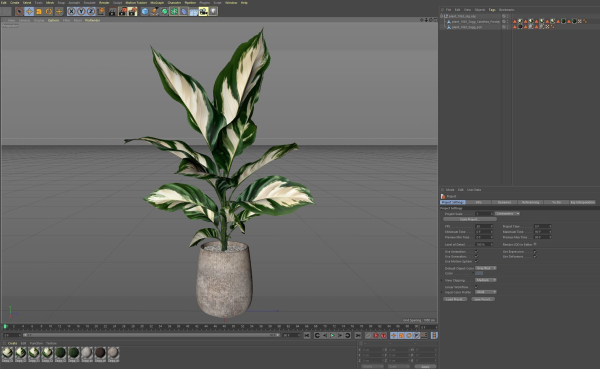Screen dimensions: 600x369
Task: Click Load Preset button
Action: tap(455, 299)
